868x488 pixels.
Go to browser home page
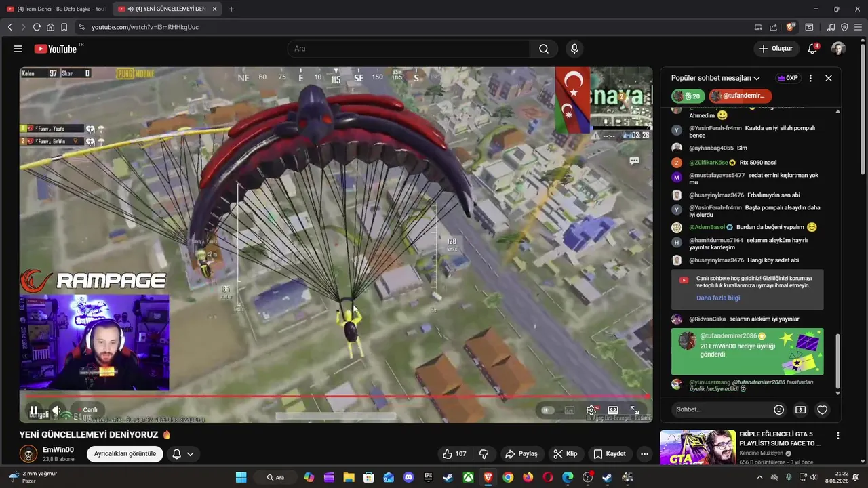pyautogui.click(x=50, y=27)
